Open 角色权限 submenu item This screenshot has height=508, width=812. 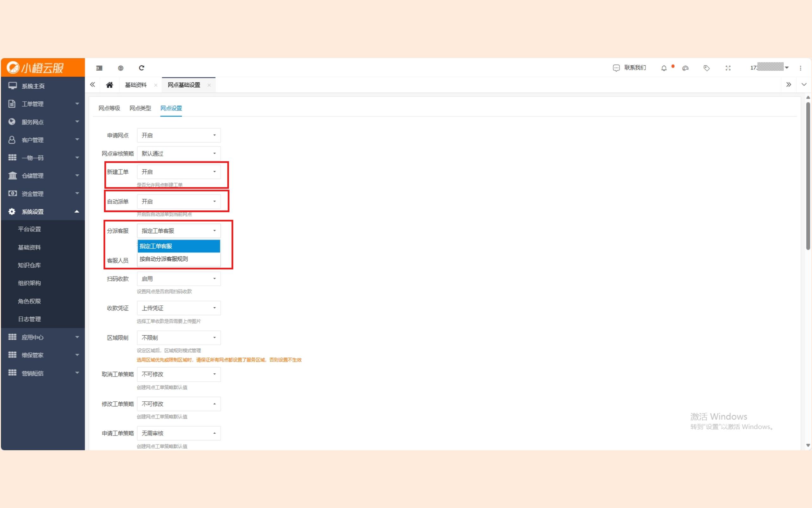click(x=43, y=301)
